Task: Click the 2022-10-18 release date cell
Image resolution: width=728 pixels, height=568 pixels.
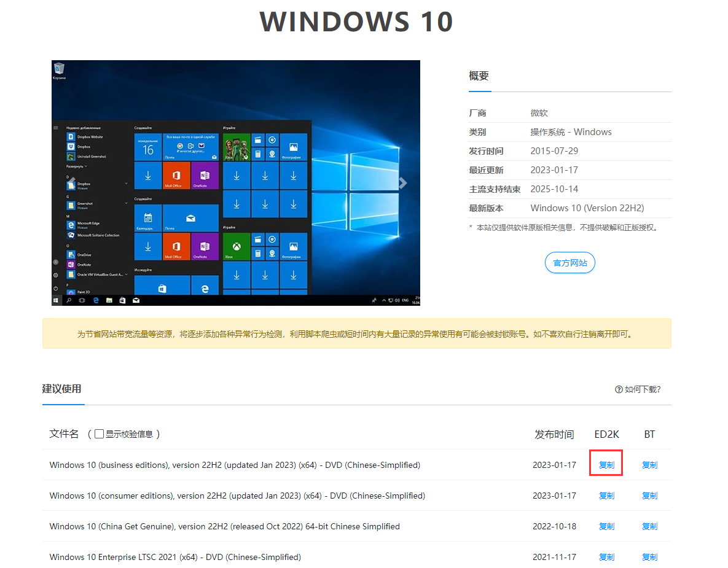Action: (x=554, y=526)
